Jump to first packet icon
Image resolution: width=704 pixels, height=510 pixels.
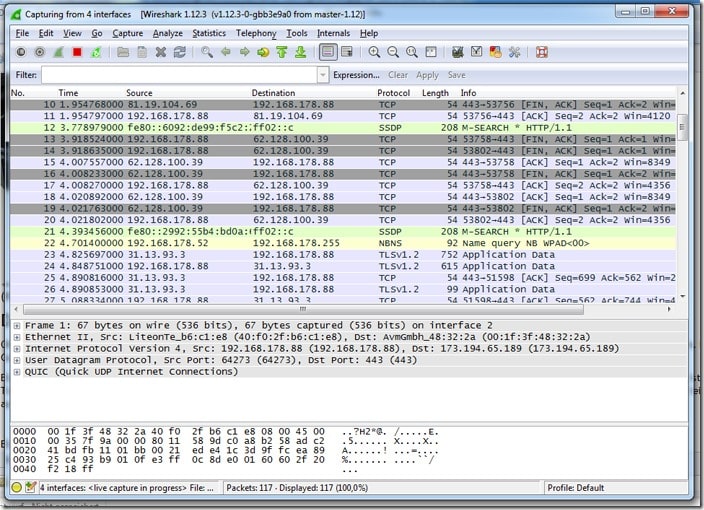[282, 52]
